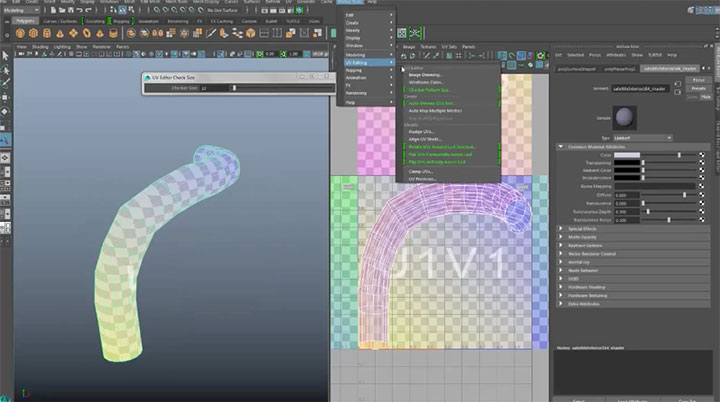
Task: Click the Hide button in Attribute Editor
Action: click(x=706, y=97)
